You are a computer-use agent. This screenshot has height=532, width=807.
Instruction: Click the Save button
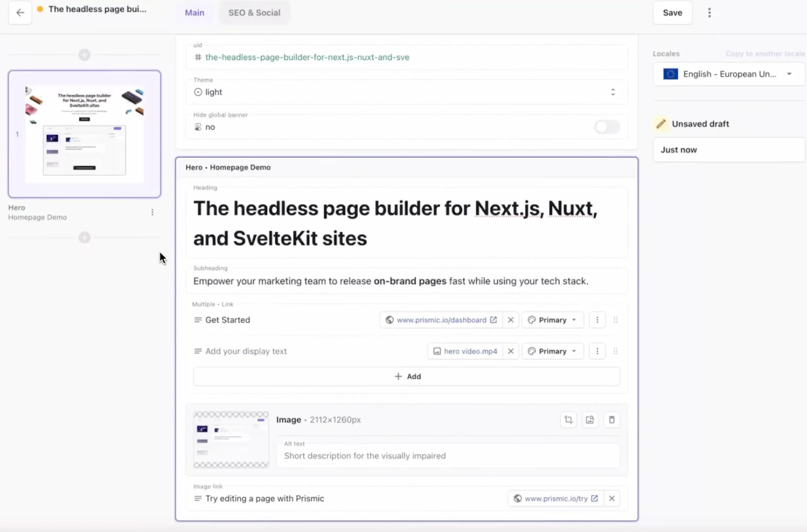click(672, 13)
